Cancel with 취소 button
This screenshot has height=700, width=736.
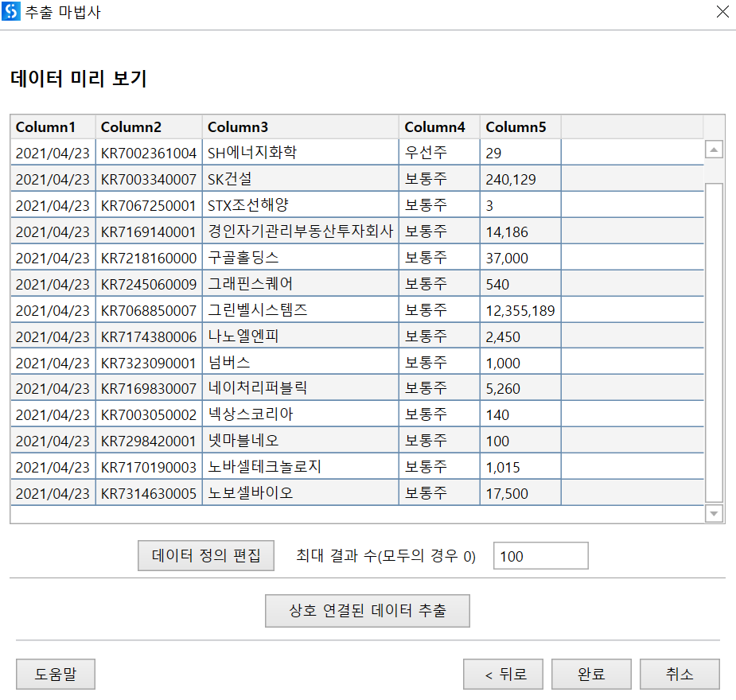[680, 674]
